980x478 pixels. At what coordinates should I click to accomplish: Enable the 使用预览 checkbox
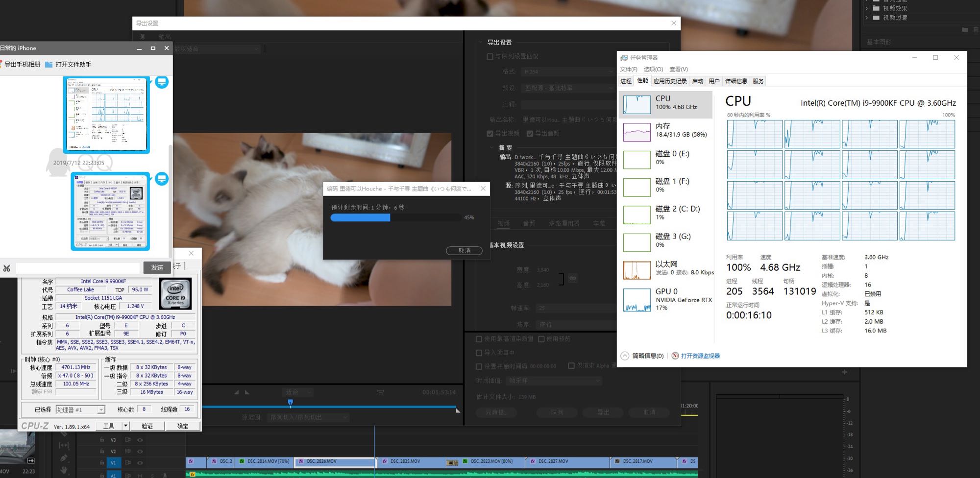click(541, 339)
